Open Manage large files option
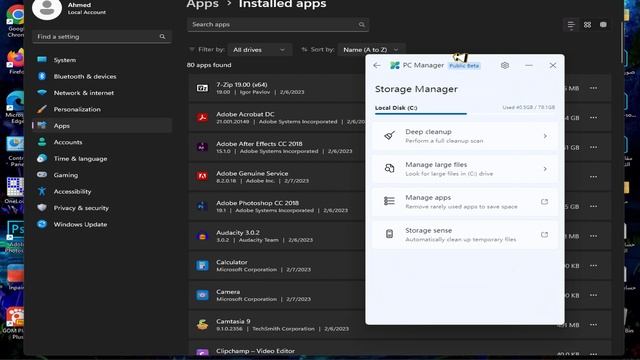 (465, 169)
